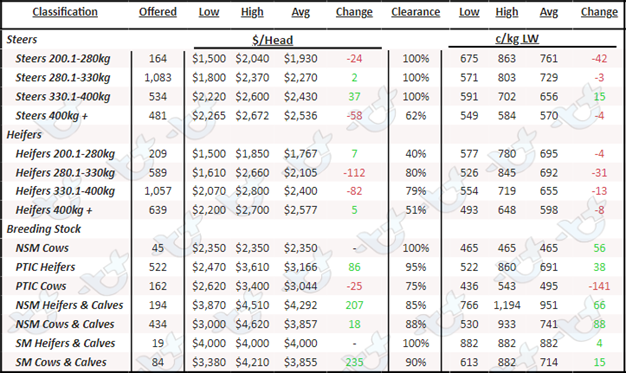Click the Offered column header
626x373 pixels.
click(x=158, y=12)
